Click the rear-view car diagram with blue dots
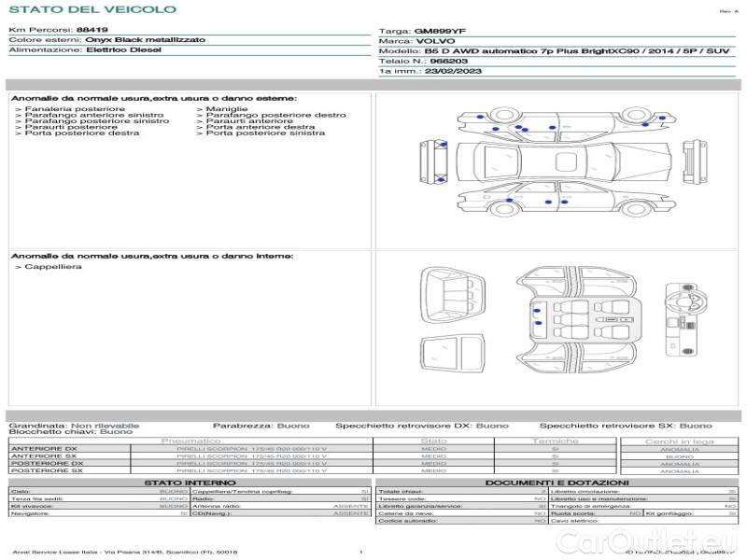Screen dimensions: 747x560 (x=441, y=163)
